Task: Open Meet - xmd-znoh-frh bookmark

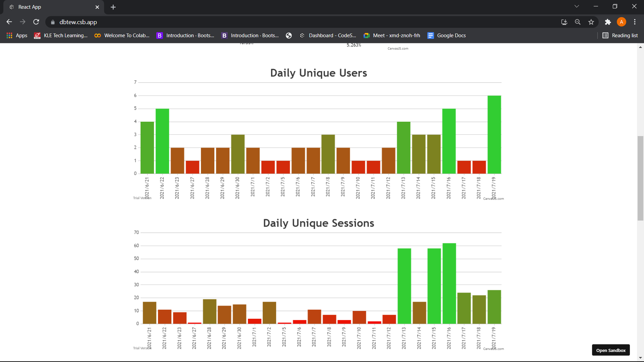Action: pos(392,36)
